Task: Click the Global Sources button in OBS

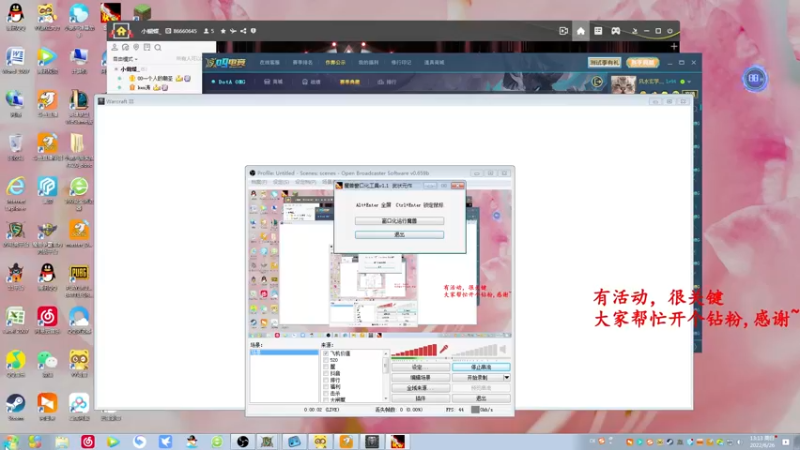Action: point(420,388)
